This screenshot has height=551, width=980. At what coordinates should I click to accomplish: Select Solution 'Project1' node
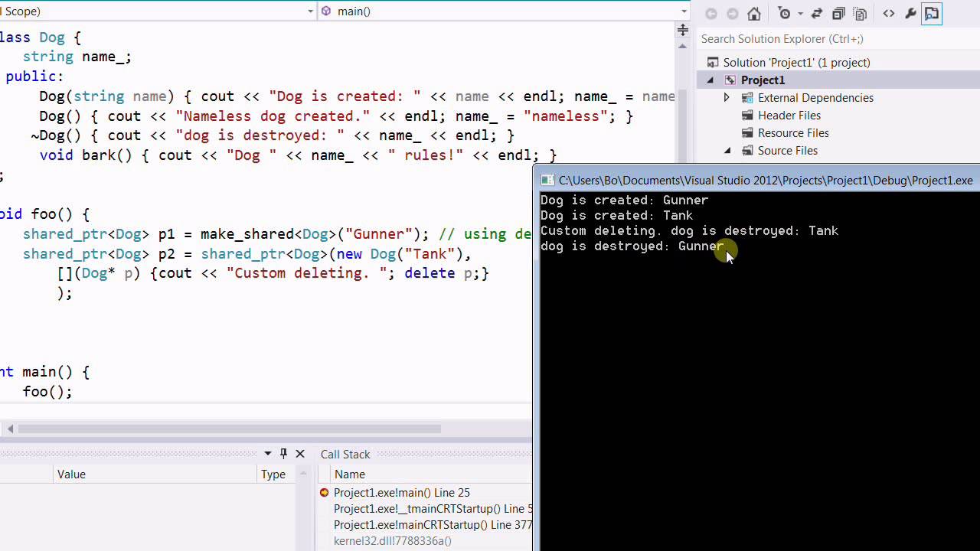[x=796, y=63]
